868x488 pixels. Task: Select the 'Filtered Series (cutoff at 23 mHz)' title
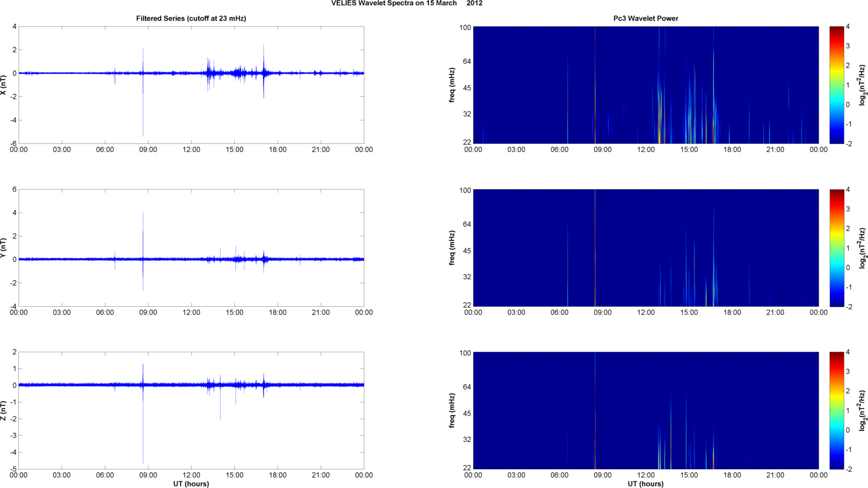click(x=191, y=18)
